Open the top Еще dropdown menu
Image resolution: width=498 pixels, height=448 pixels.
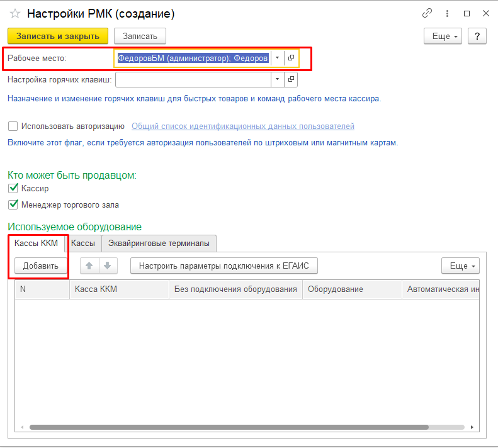click(443, 36)
